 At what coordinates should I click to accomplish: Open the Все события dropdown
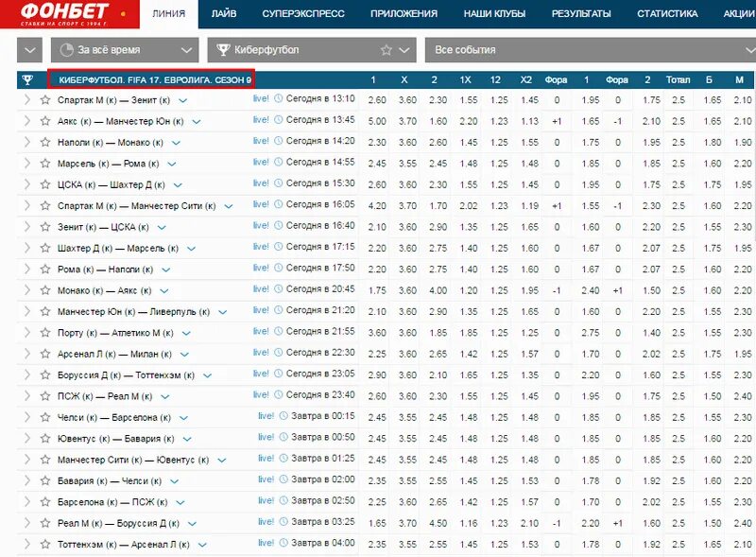coord(590,50)
